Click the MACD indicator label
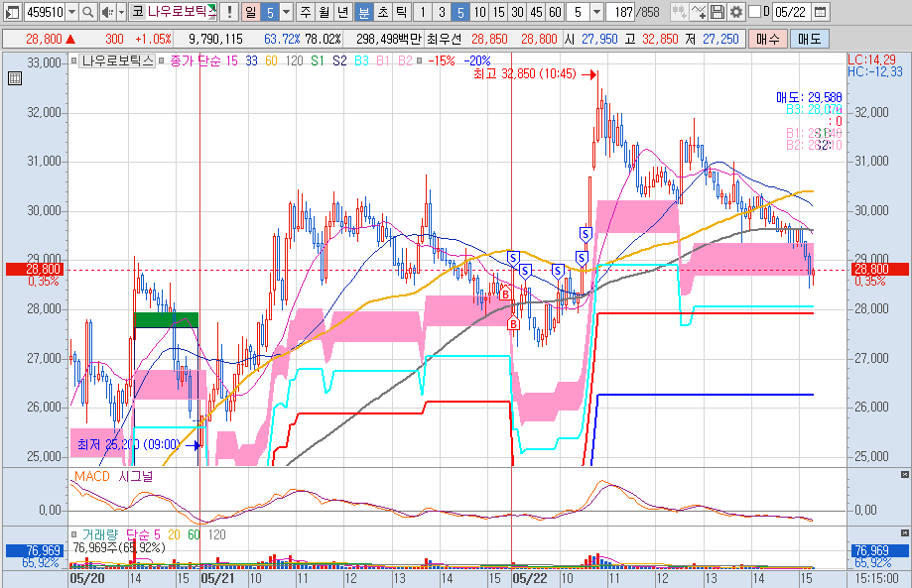This screenshot has height=588, width=912. tap(92, 476)
